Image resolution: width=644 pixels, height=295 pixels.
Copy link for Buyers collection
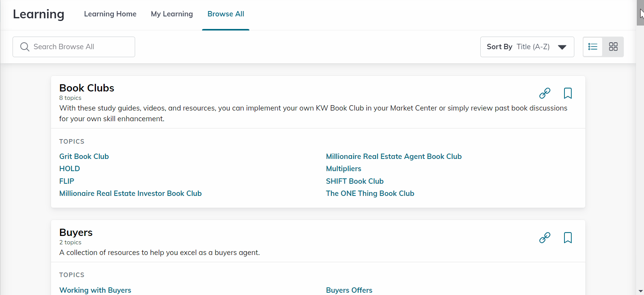(x=545, y=237)
